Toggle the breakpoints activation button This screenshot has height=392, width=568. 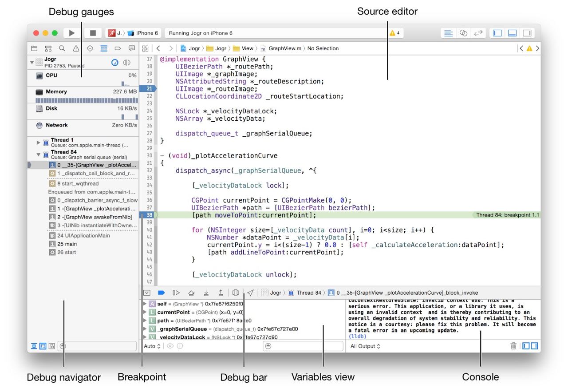[161, 293]
